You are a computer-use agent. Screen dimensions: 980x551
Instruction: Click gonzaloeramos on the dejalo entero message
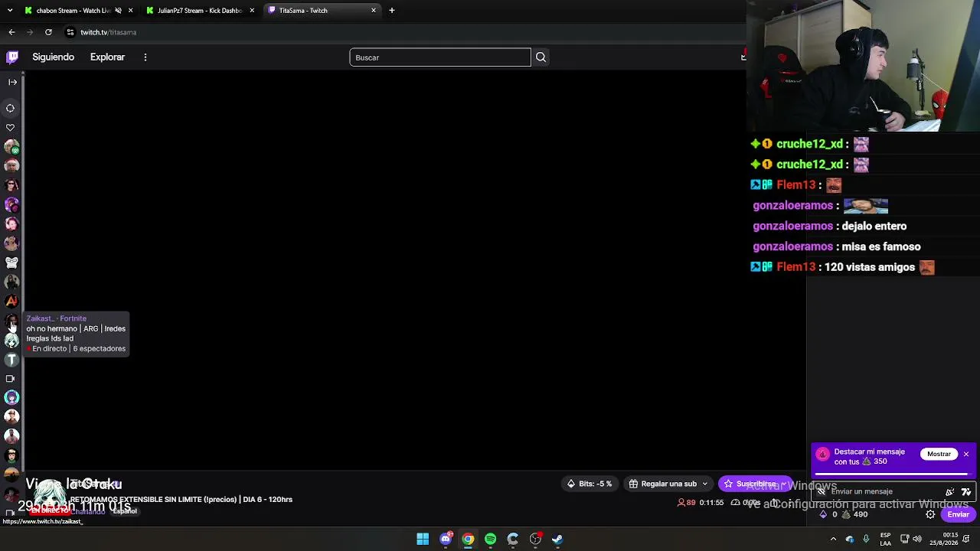792,226
